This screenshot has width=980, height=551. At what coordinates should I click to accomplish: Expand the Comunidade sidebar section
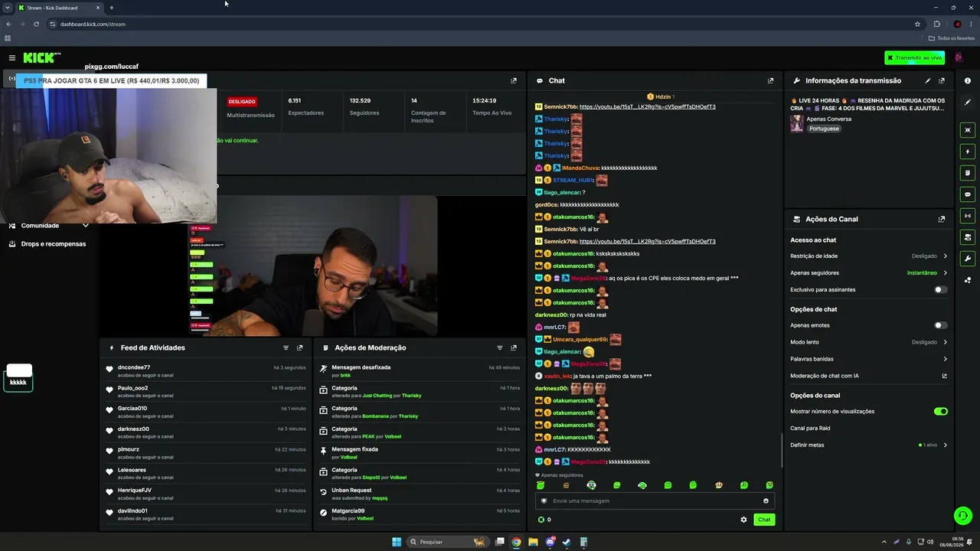tap(49, 226)
